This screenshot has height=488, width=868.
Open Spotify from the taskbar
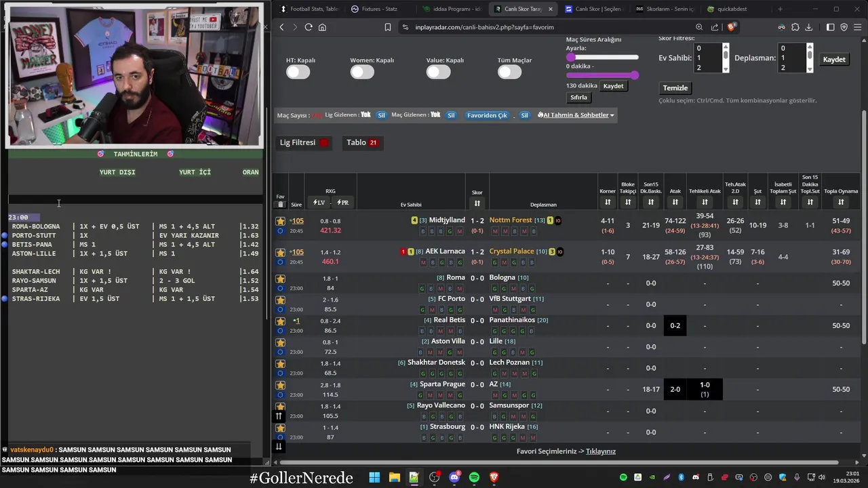point(474,477)
